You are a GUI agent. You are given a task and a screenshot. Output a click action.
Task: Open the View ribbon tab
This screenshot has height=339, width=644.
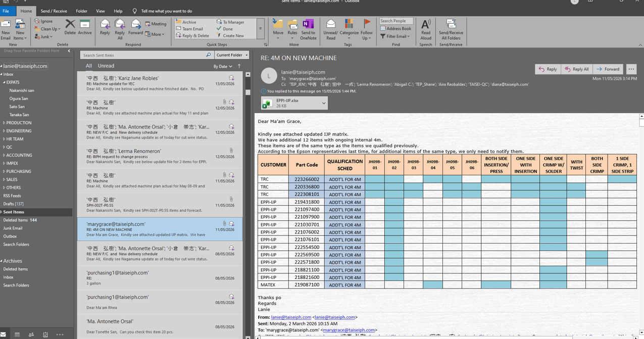(101, 11)
